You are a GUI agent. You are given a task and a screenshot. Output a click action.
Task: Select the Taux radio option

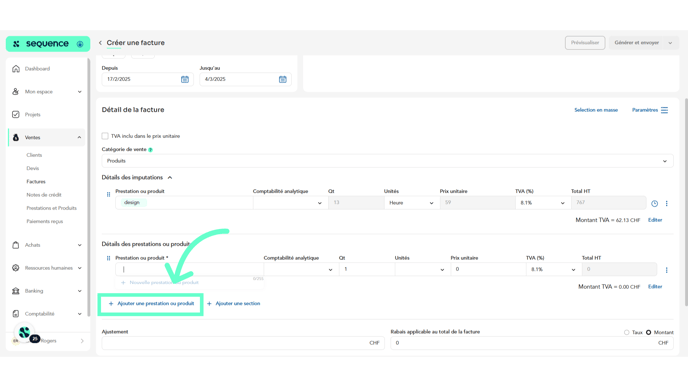[x=627, y=333]
